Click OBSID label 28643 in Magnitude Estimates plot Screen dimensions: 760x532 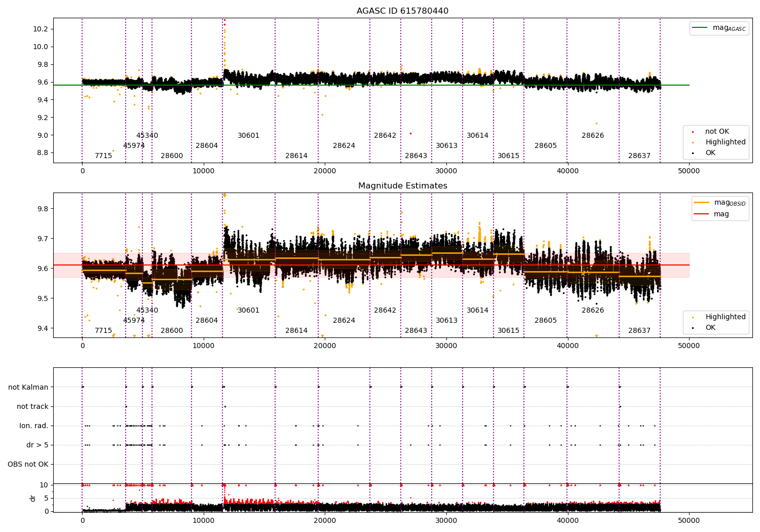[x=416, y=331]
